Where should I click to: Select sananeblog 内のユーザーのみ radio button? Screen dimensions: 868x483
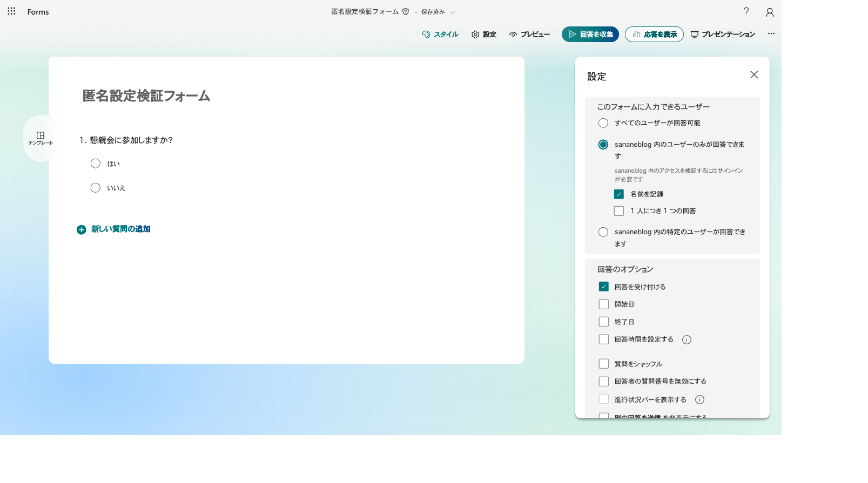[x=603, y=145]
